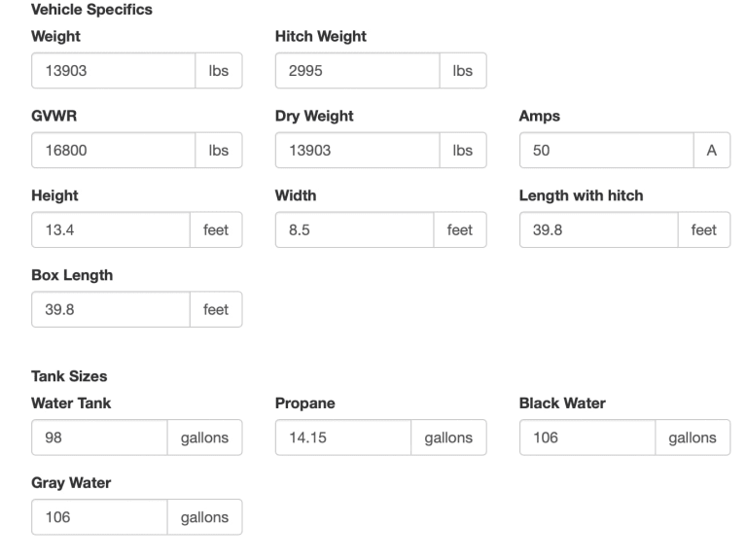Click the A unit beside Amps
The height and width of the screenshot is (560, 747).
(x=711, y=151)
